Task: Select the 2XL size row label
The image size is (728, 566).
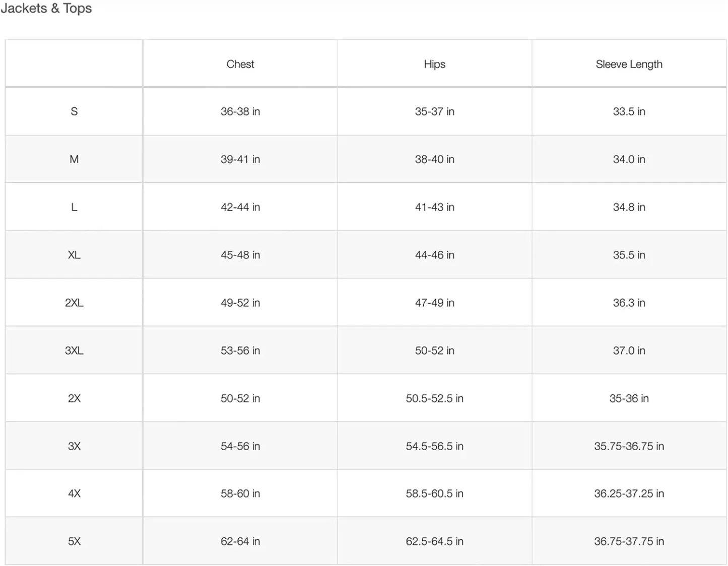Action: pos(74,303)
